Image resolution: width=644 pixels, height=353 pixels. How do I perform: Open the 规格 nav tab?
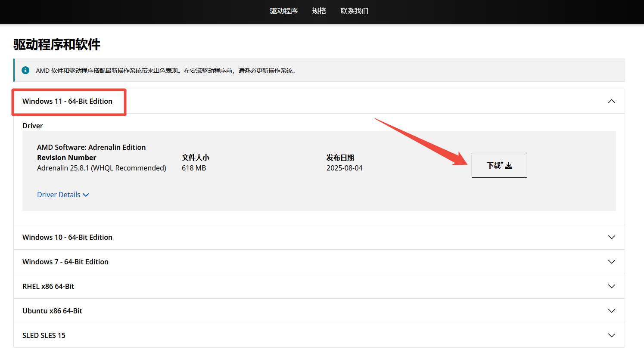point(319,11)
